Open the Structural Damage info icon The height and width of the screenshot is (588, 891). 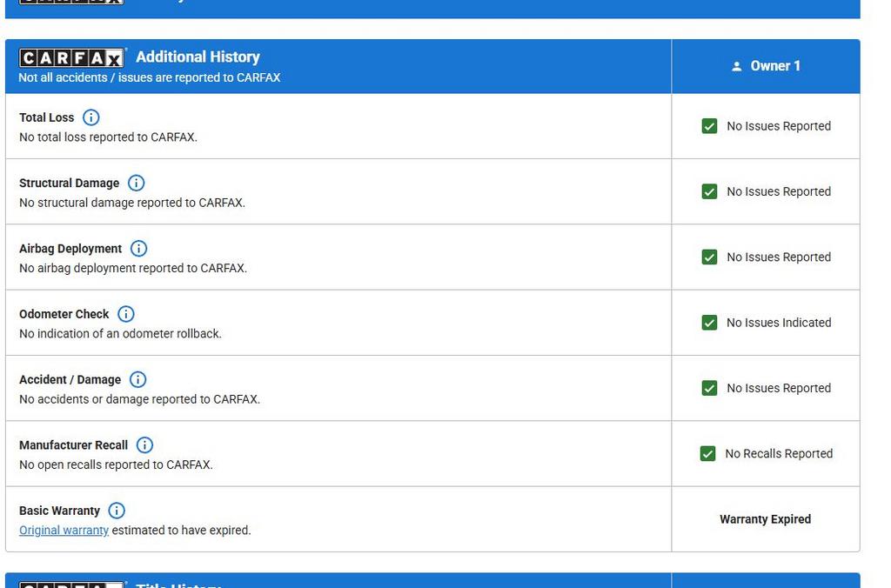point(136,183)
